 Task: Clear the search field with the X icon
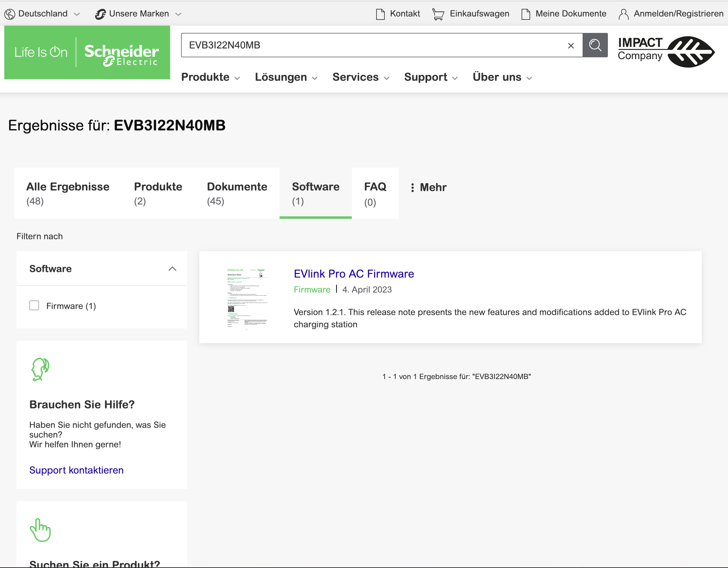click(x=571, y=46)
